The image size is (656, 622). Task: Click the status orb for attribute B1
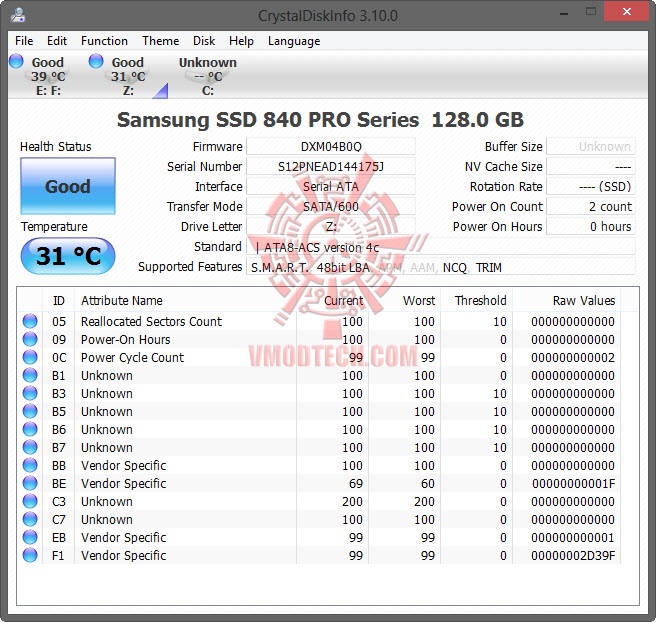(x=30, y=375)
